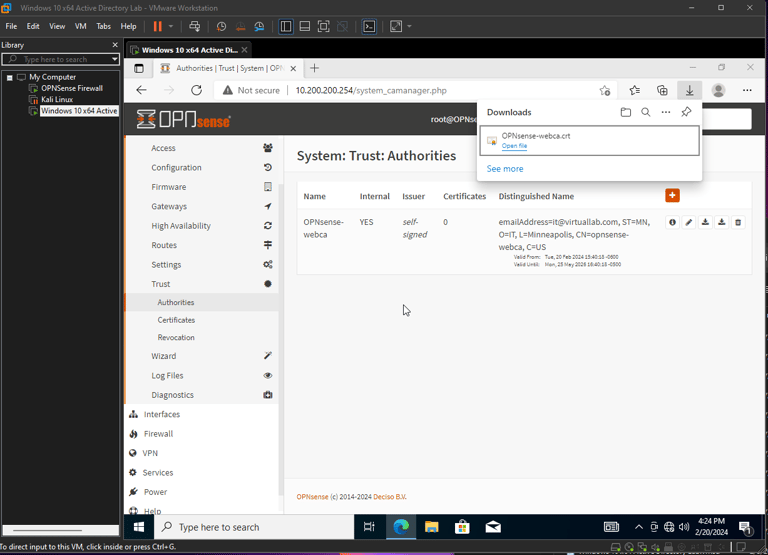The width and height of the screenshot is (768, 555).
Task: Enter VMware full screen mode icon
Action: 323,26
